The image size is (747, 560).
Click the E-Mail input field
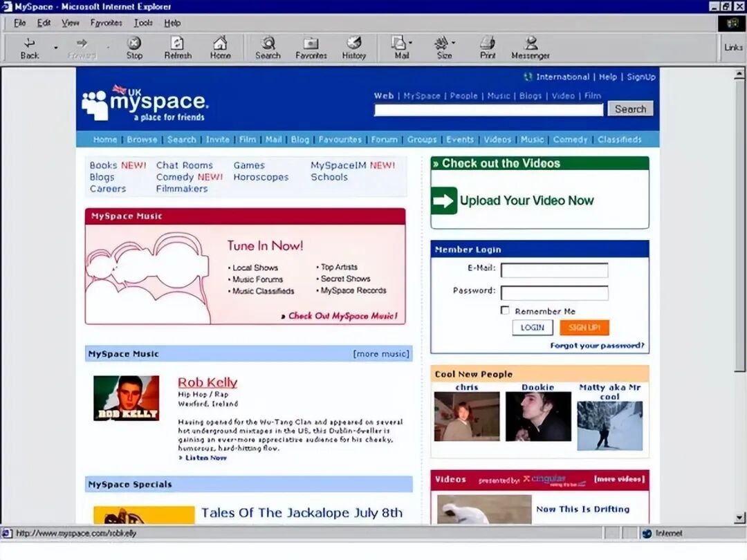coord(555,270)
